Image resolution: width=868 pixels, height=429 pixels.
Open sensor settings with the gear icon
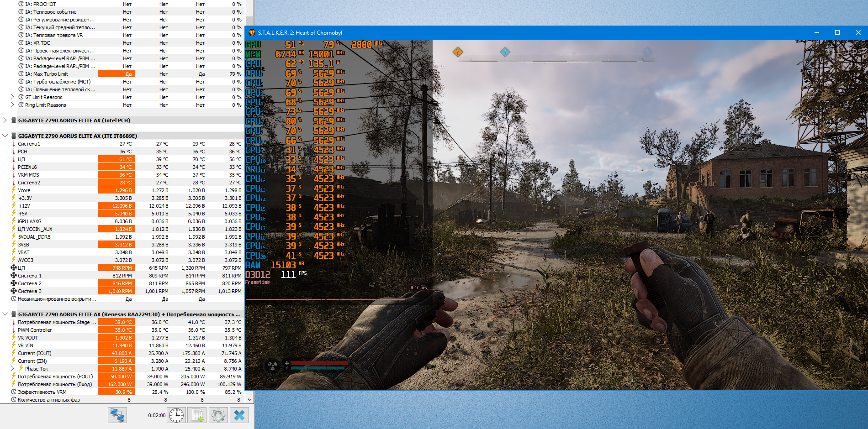click(x=218, y=415)
